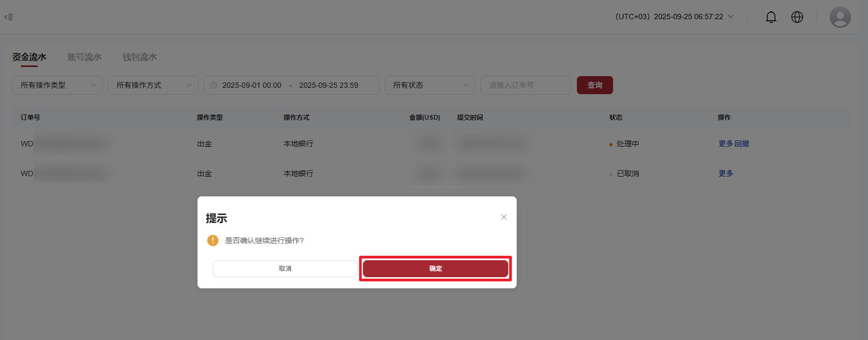This screenshot has width=868, height=340.
Task: Click the 提交时间 column header
Action: tap(470, 117)
